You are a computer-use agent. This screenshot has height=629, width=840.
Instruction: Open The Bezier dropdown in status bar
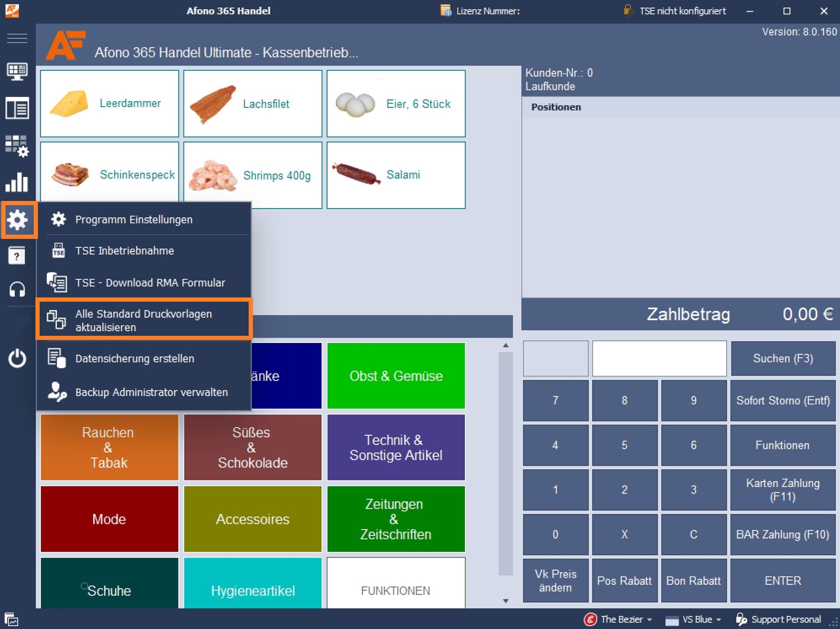(x=618, y=619)
